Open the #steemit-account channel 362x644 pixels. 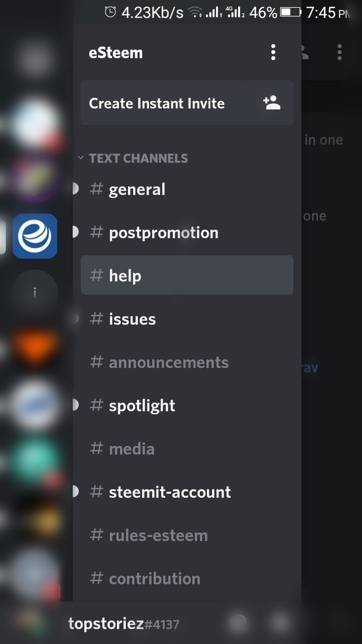(187, 492)
